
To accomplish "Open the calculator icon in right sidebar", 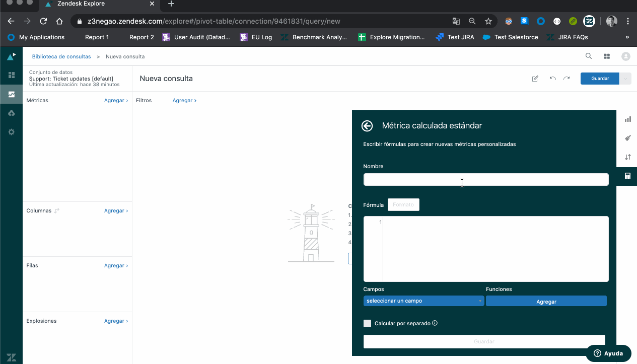I will click(627, 176).
